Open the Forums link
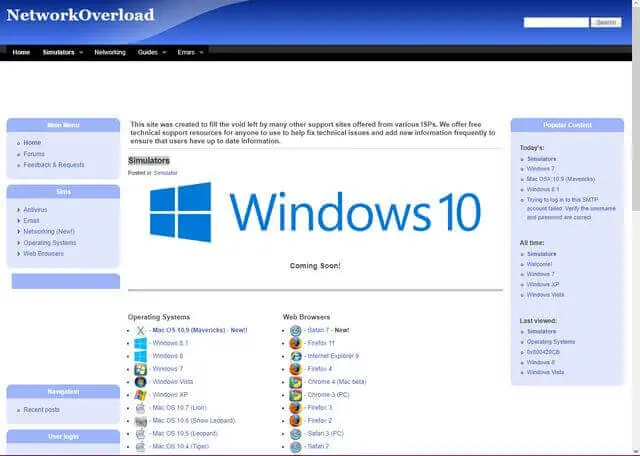Viewport: 640px width, 456px height. tap(34, 154)
